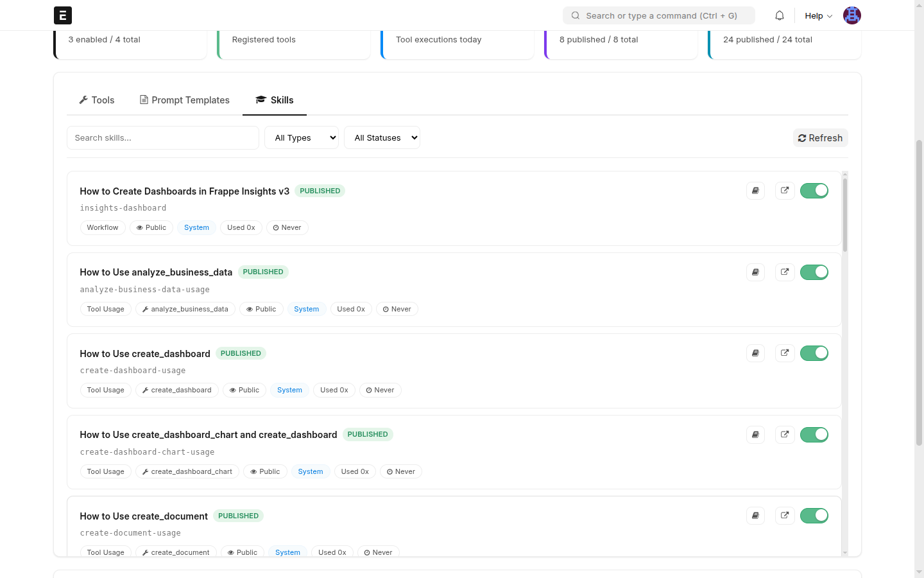Open the All Statuses filter dropdown

coord(382,137)
